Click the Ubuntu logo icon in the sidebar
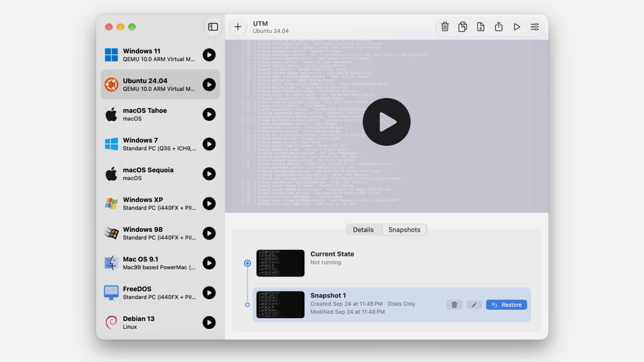Viewport: 644px width, 362px height. tap(111, 84)
